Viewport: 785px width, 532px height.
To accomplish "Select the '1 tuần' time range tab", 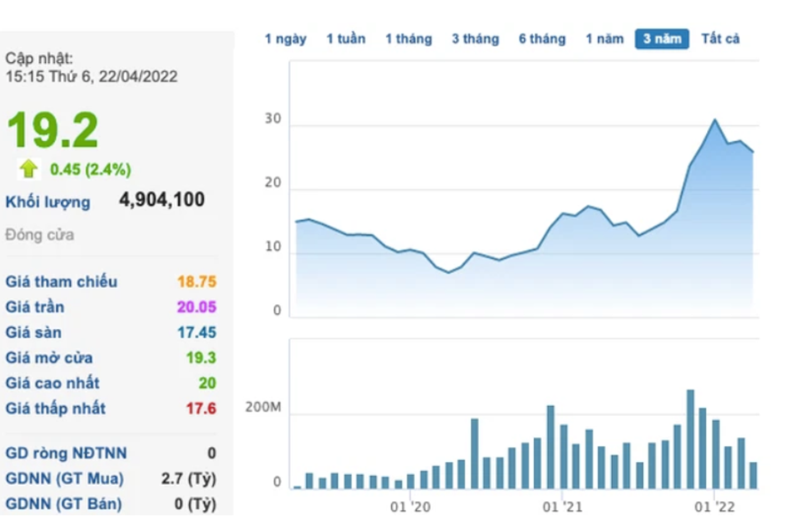I will (x=346, y=39).
